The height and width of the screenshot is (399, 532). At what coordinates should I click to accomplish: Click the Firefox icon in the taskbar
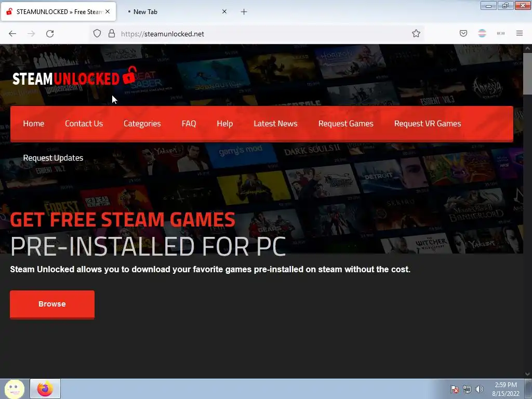click(x=45, y=389)
